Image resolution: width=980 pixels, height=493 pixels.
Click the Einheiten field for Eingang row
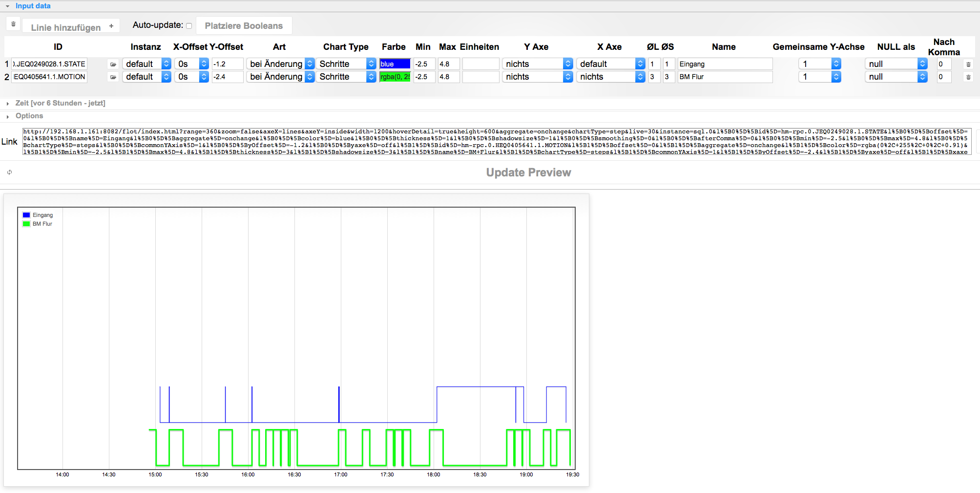pos(481,64)
